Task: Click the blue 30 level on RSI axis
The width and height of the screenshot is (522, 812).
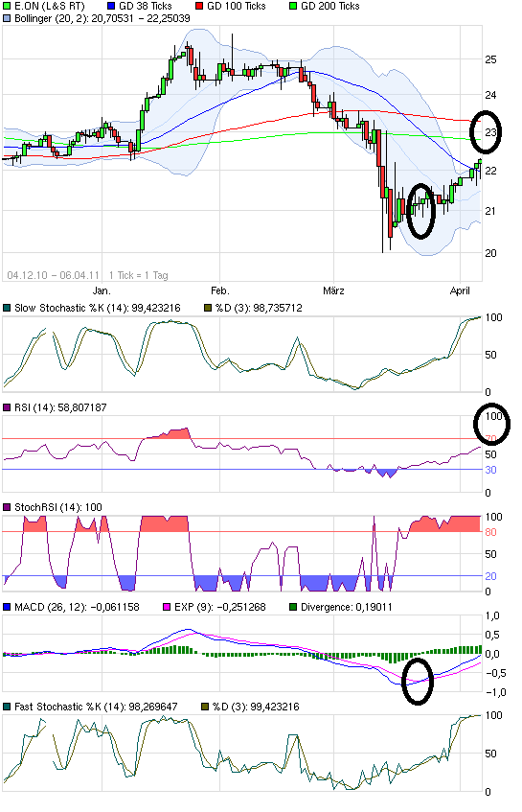Action: point(490,470)
